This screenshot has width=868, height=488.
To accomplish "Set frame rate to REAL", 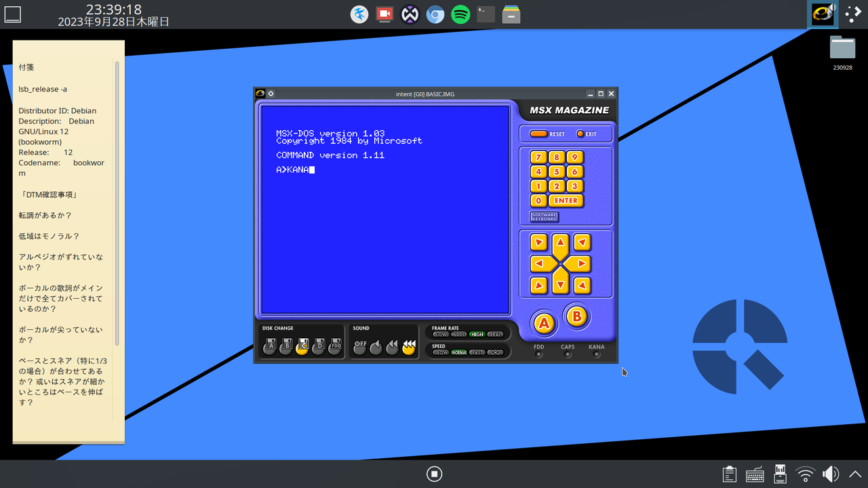I will point(496,334).
